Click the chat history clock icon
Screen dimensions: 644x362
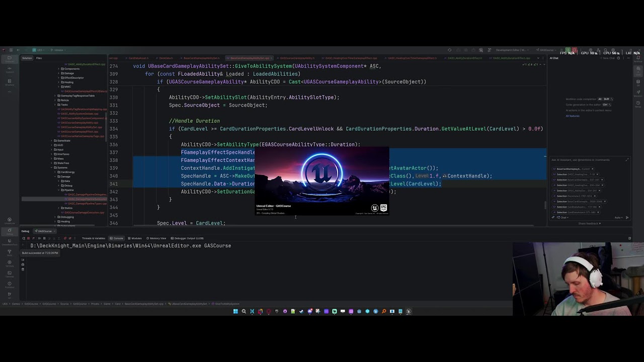point(618,58)
